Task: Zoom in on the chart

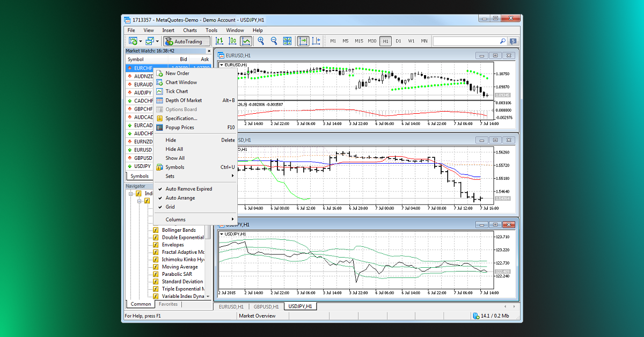Action: (261, 41)
